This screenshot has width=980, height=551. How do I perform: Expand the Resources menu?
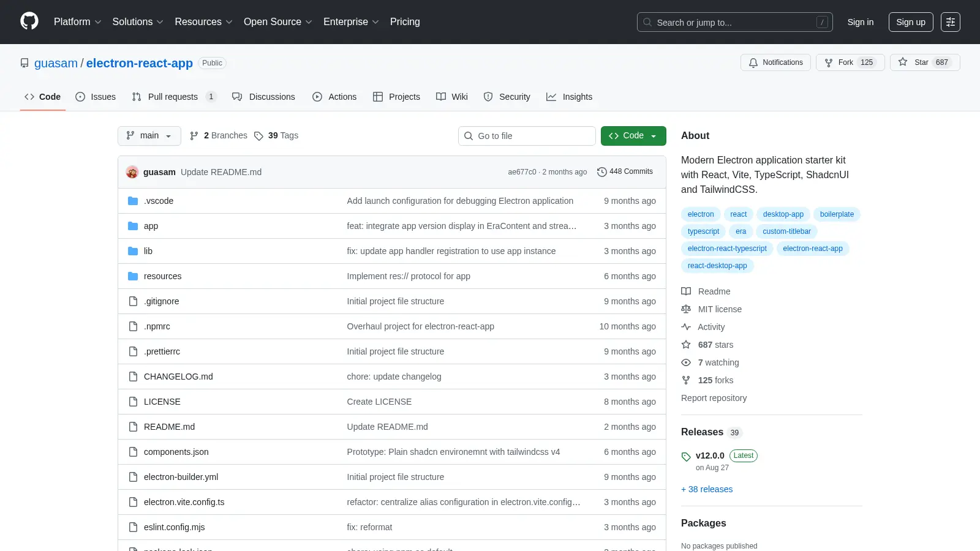coord(203,22)
